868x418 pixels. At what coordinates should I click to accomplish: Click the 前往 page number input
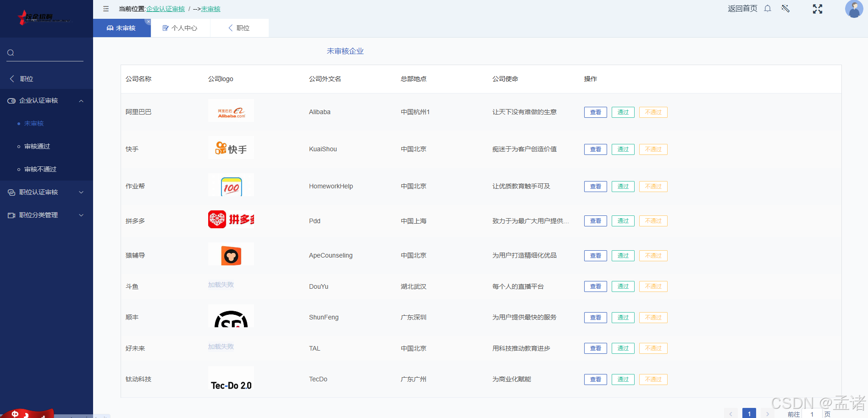pyautogui.click(x=812, y=414)
